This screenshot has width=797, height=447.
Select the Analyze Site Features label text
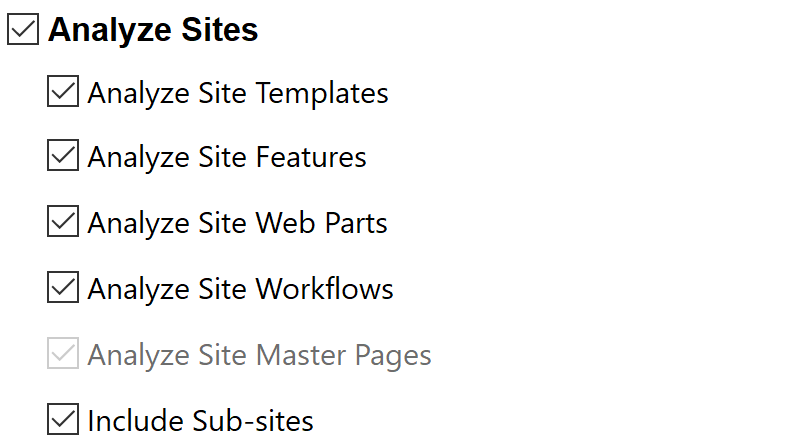point(227,157)
